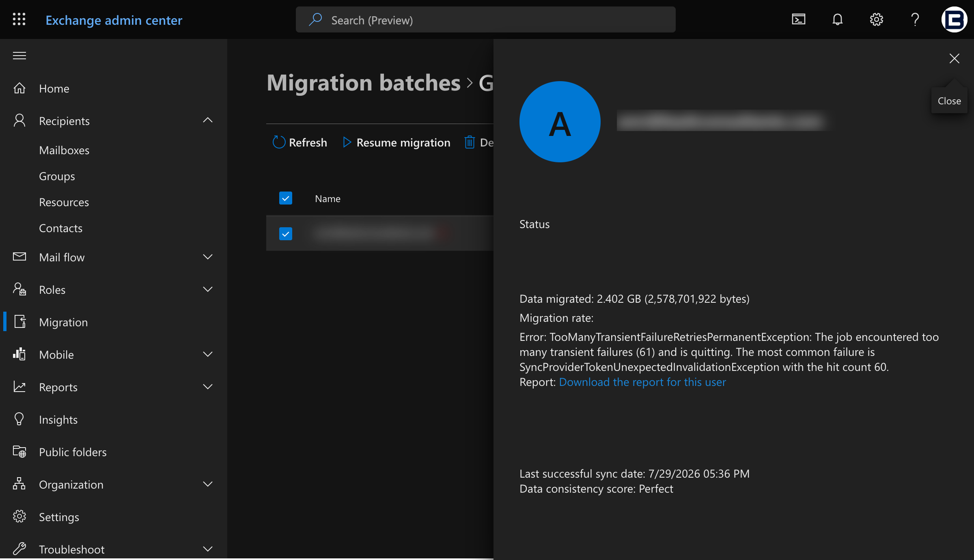Expand the Reports section chevron
The height and width of the screenshot is (560, 974).
tap(207, 387)
